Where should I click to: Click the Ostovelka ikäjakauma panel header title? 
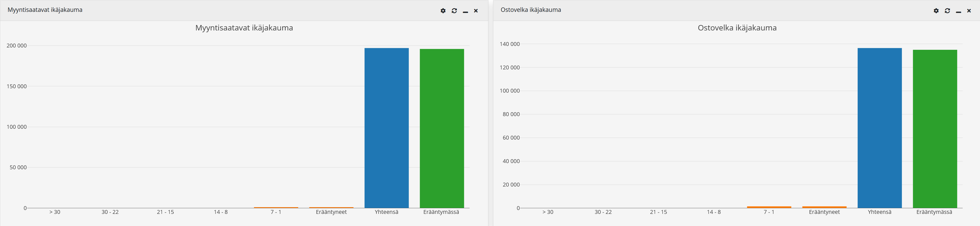coord(531,10)
